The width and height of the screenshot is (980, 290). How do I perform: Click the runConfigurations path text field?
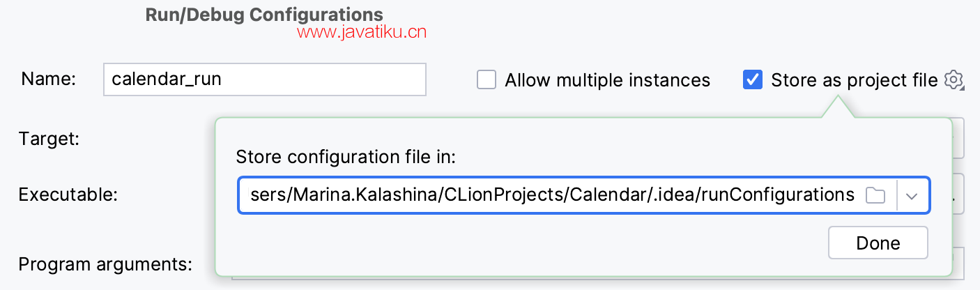[x=551, y=195]
